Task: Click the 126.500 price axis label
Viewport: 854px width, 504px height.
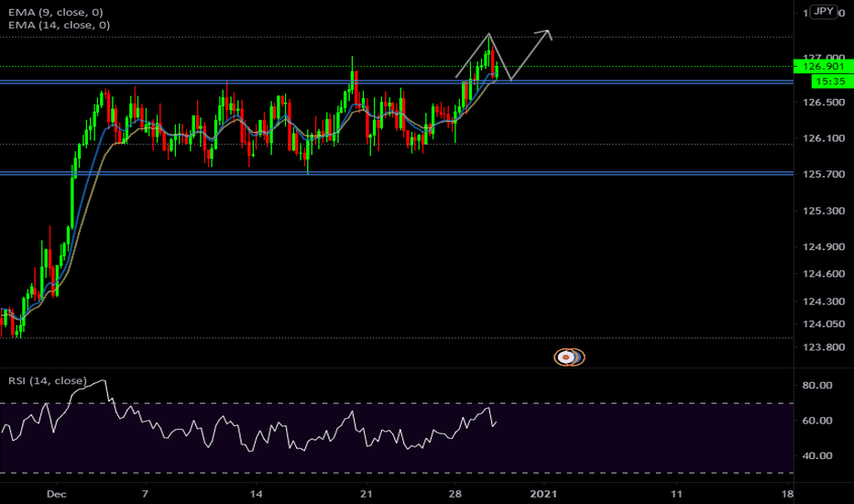Action: point(824,102)
